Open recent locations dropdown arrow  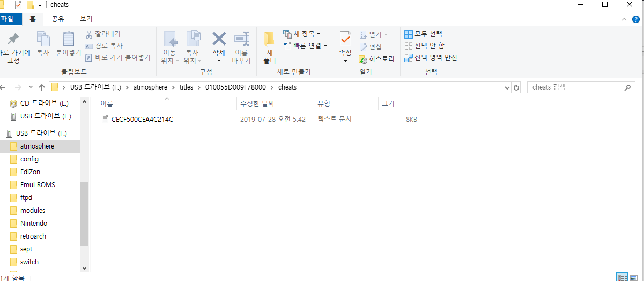[x=30, y=87]
